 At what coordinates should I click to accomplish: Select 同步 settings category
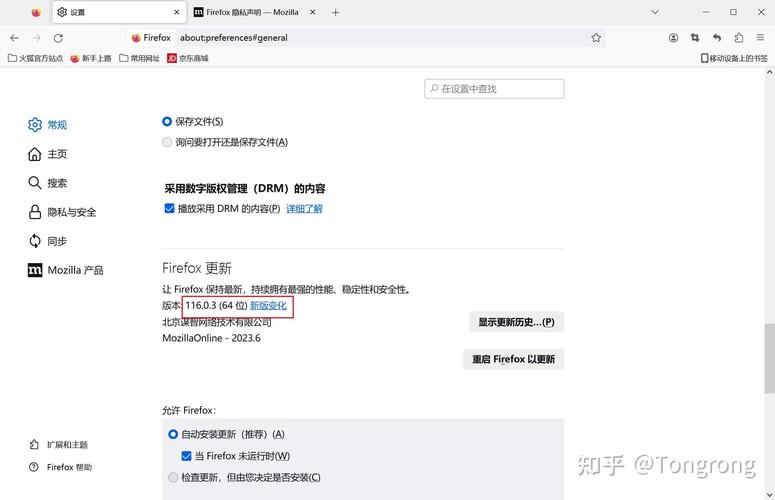coord(47,242)
